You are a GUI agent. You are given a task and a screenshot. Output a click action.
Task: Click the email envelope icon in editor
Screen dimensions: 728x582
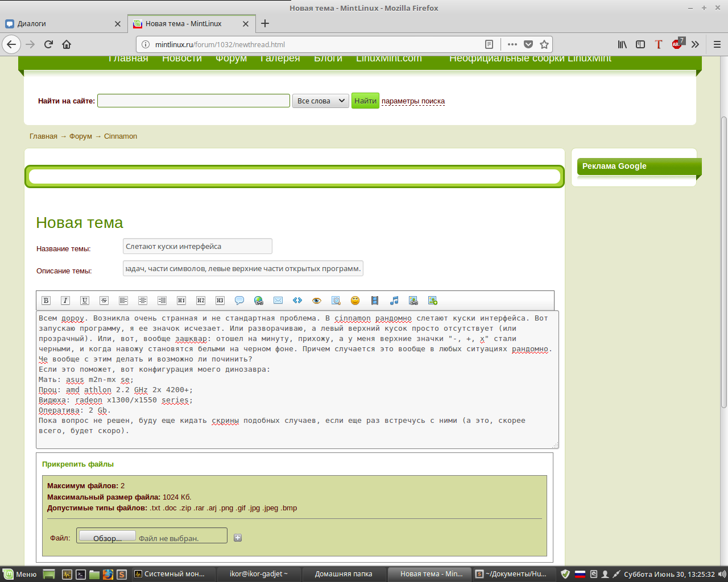tap(278, 301)
